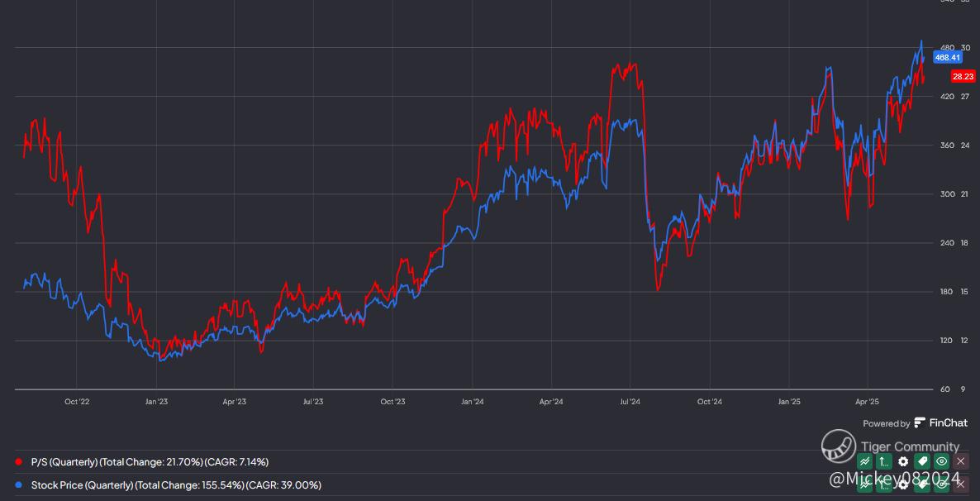Viewport: 980px width, 501px height.
Task: Toggle label tag for P/S (Quarterly) series
Action: (x=922, y=461)
